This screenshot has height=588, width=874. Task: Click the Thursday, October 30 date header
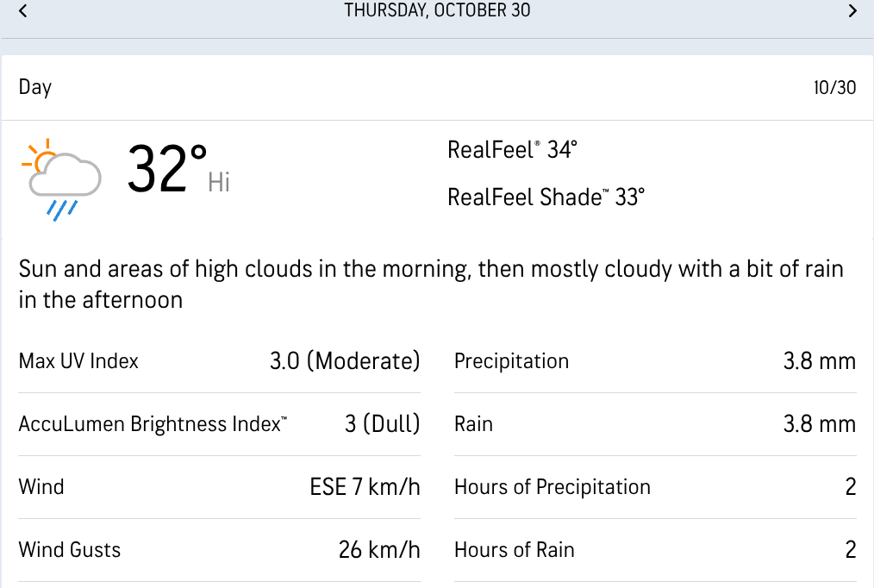[x=437, y=11]
